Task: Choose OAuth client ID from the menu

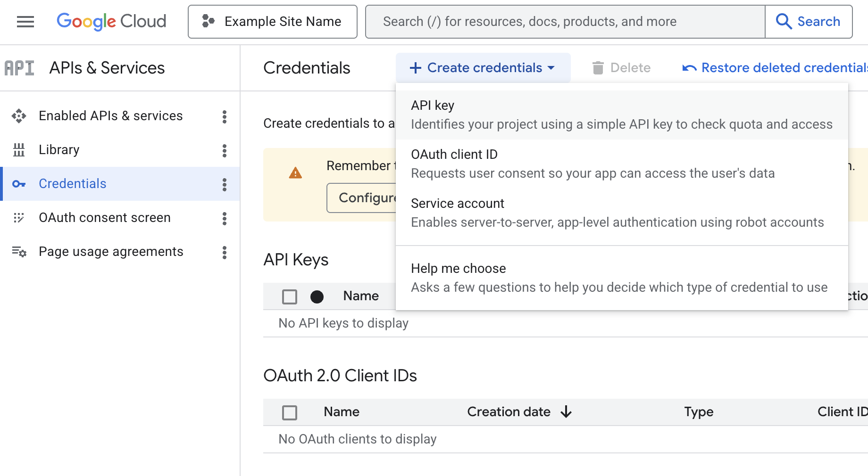Action: click(x=622, y=164)
